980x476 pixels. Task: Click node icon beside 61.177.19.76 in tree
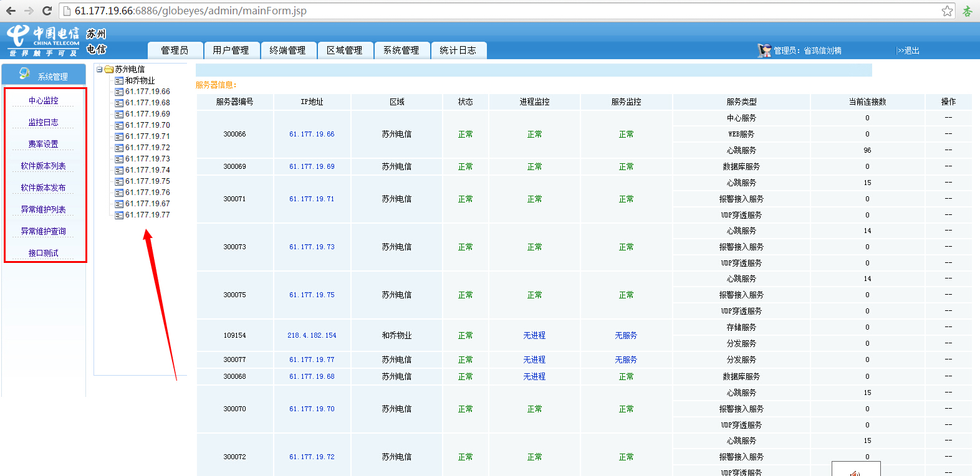[119, 193]
